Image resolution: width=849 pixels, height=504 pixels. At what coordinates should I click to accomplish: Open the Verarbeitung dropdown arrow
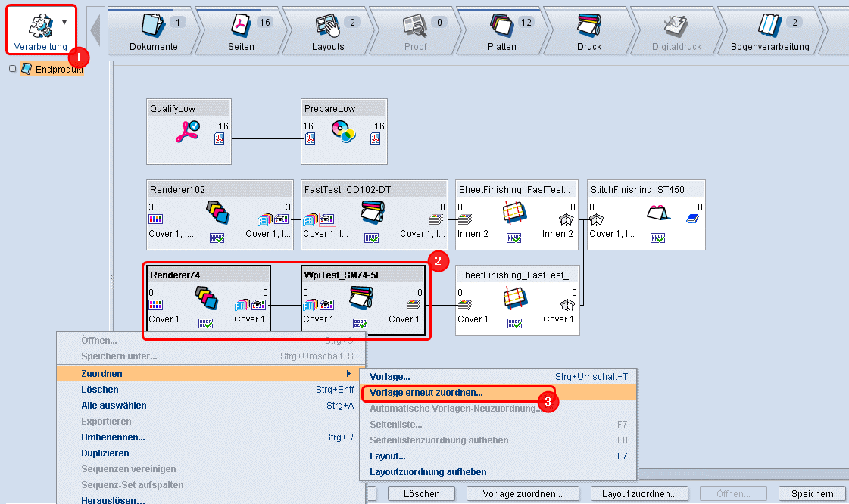[64, 23]
